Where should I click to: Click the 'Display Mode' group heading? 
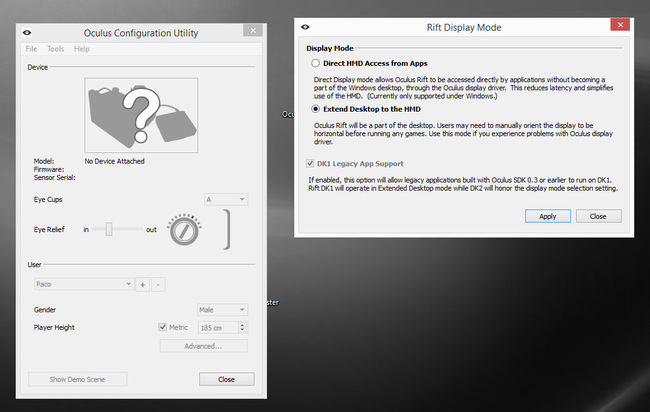[x=330, y=48]
